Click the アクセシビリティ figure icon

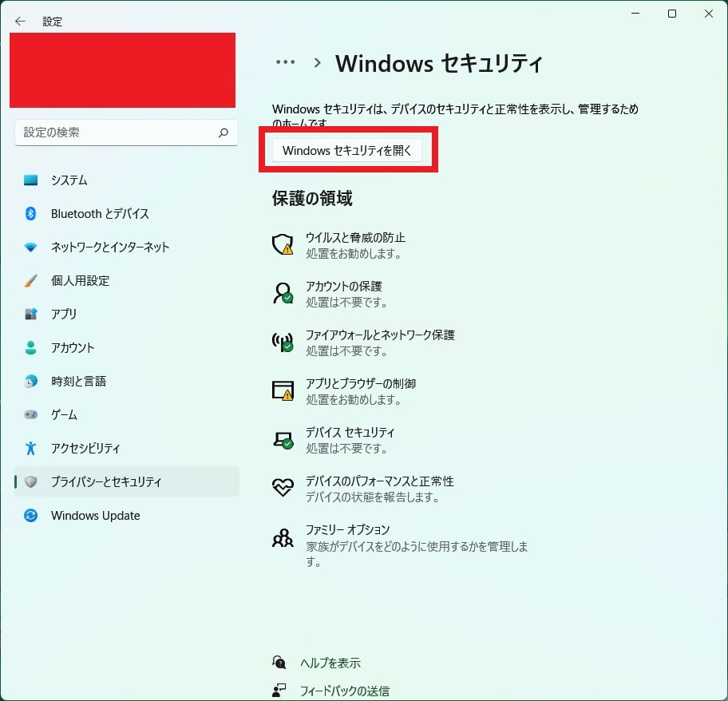coord(30,448)
